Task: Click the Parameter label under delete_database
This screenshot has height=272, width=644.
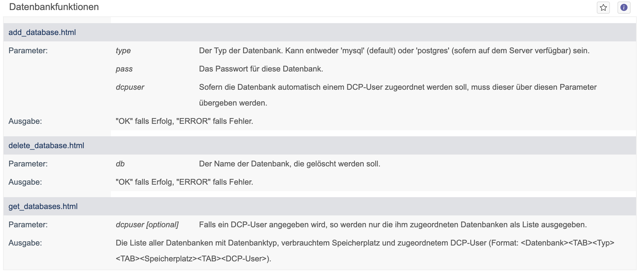Action: coord(28,164)
